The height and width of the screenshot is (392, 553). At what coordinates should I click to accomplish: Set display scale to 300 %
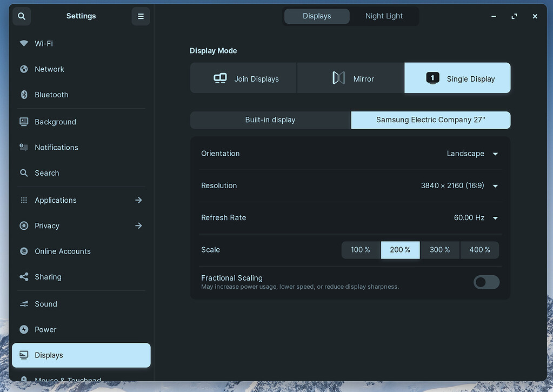[x=439, y=249]
